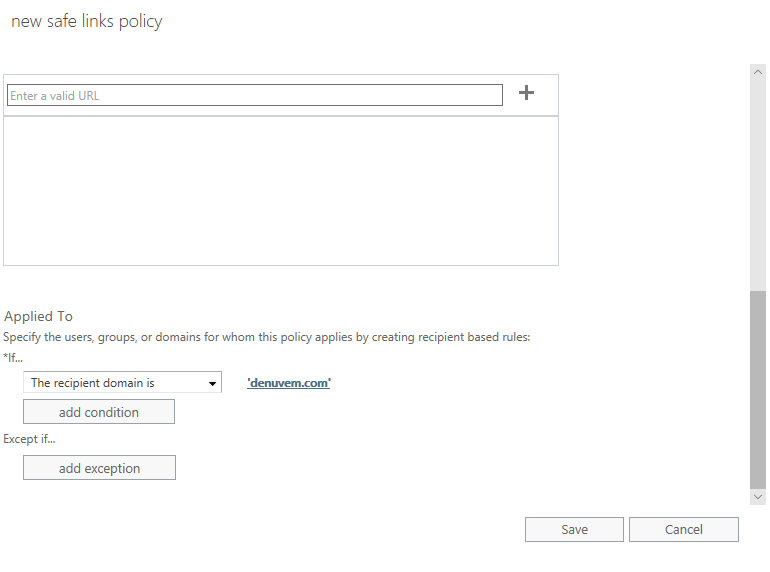The width and height of the screenshot is (770, 572).
Task: Cancel the policy creation dialog
Action: point(684,529)
